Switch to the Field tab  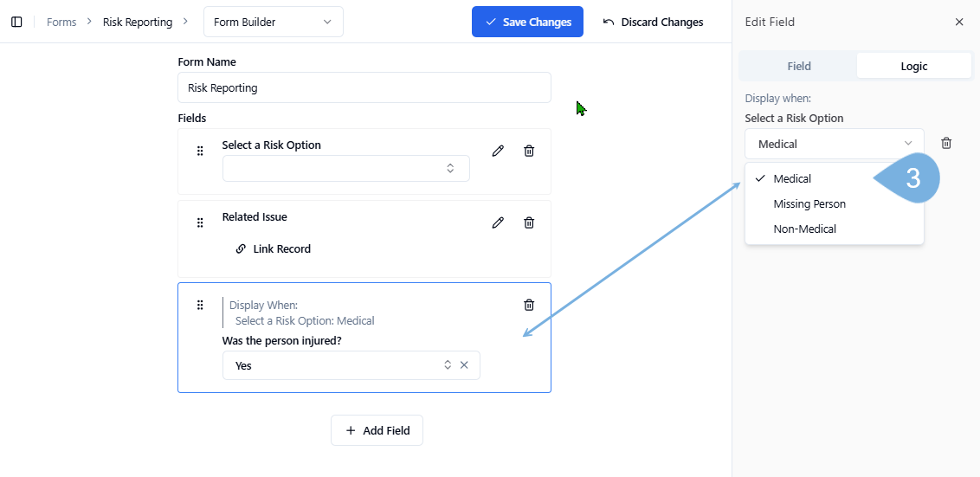(798, 66)
